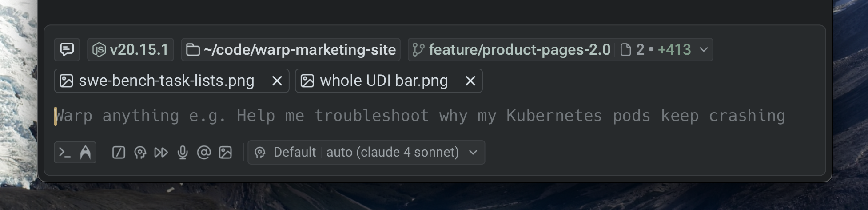The width and height of the screenshot is (868, 210).
Task: Attach an image using the image icon
Action: point(225,153)
